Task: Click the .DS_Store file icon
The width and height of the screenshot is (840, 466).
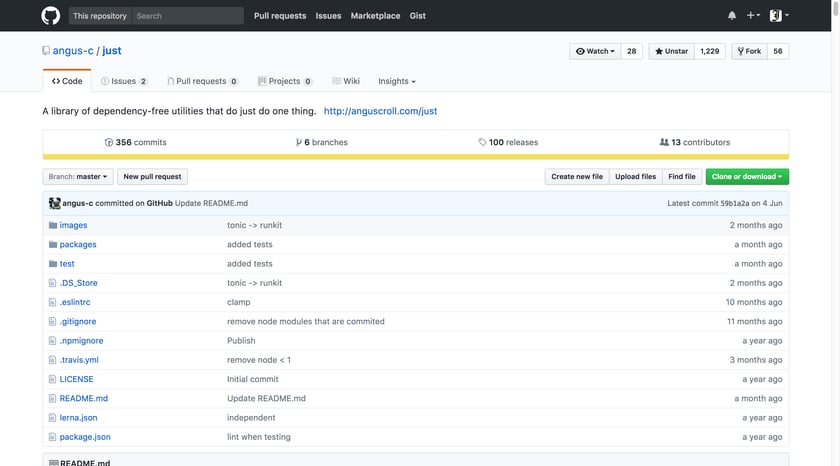Action: tap(52, 283)
